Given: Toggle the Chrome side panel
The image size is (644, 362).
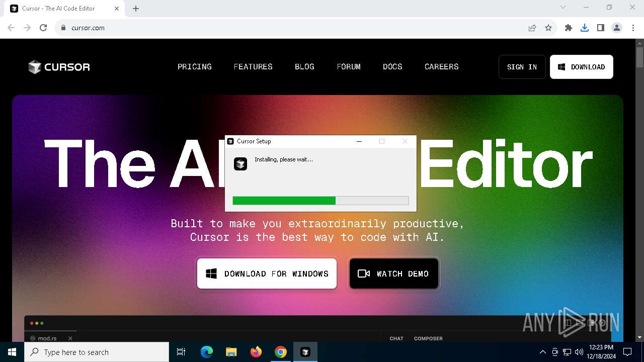Looking at the screenshot, I should pos(601,28).
